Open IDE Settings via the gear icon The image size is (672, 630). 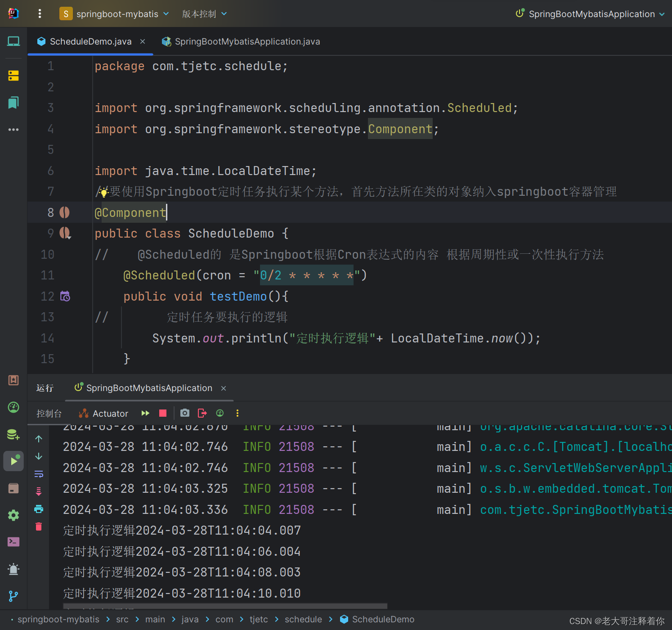tap(13, 515)
